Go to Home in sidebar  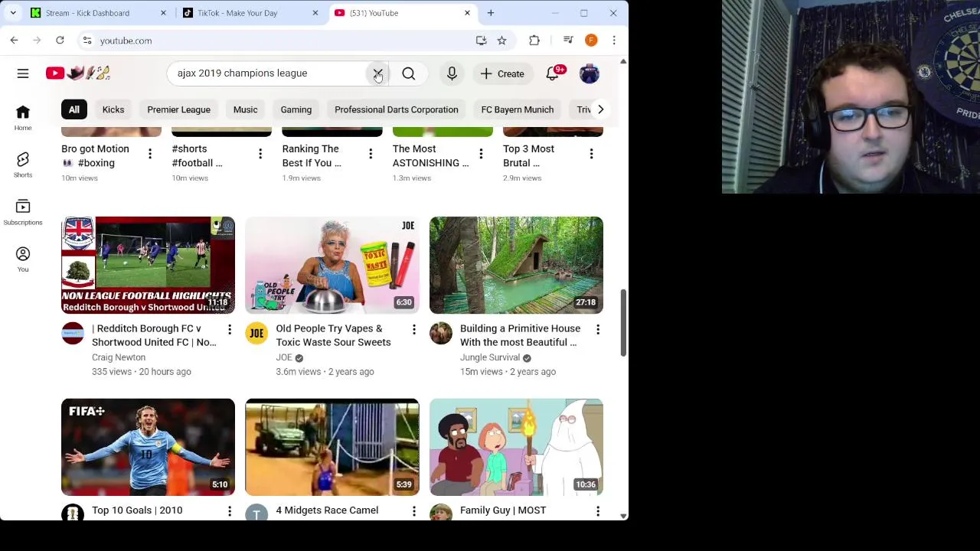tap(23, 118)
